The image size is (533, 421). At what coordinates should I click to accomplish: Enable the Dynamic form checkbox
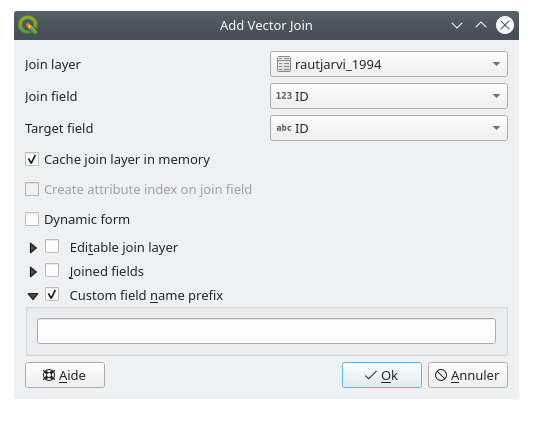32,219
